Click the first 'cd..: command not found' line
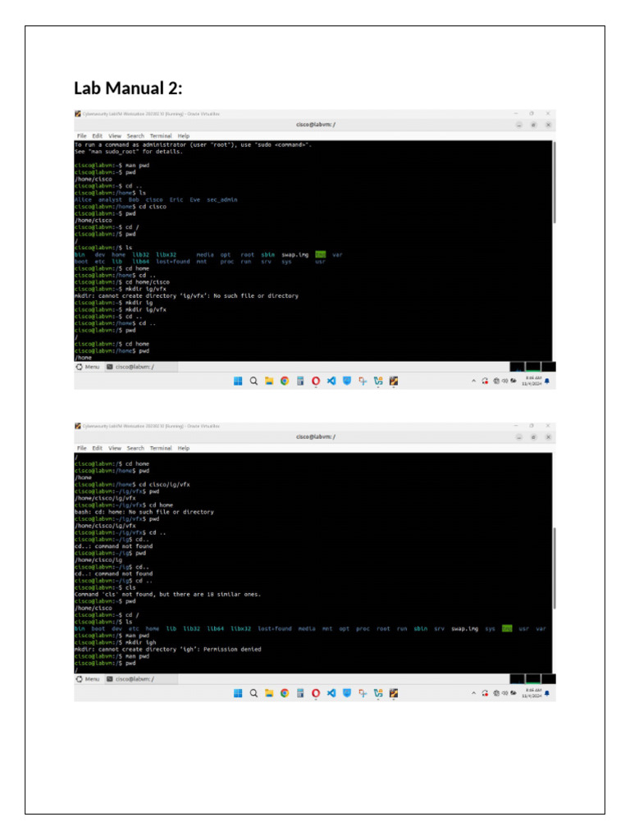This screenshot has width=630, height=840. [113, 546]
